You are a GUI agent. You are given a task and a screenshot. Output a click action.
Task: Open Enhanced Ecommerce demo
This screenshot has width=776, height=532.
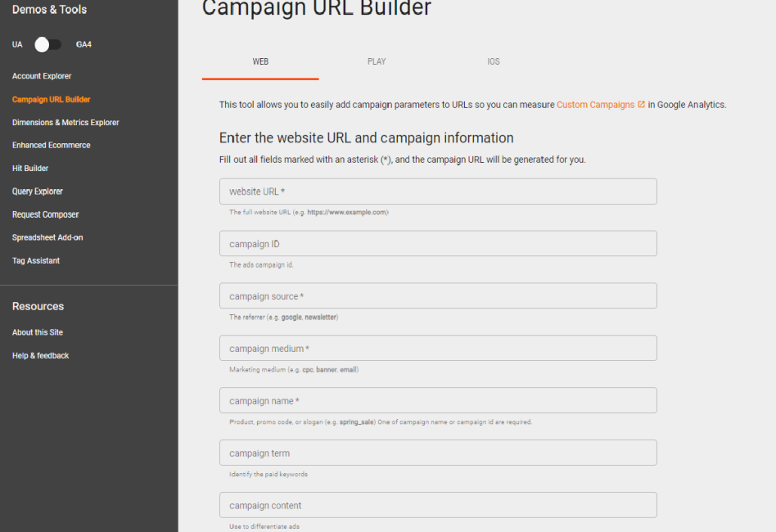click(51, 145)
